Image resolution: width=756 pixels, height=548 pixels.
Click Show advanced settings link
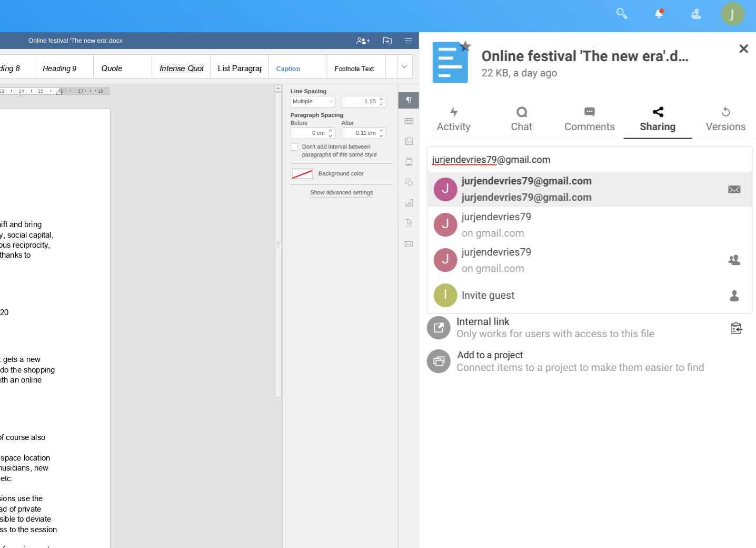(x=341, y=193)
